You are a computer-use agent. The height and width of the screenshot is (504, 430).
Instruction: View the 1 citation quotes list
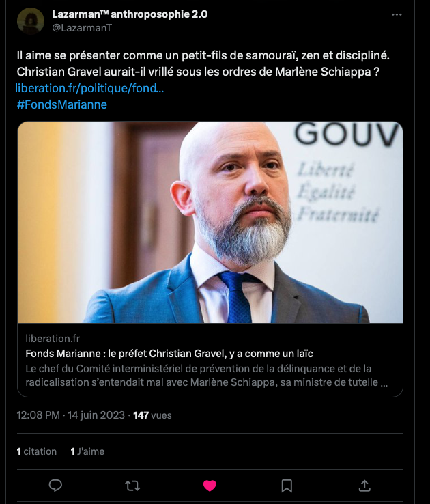coord(37,451)
